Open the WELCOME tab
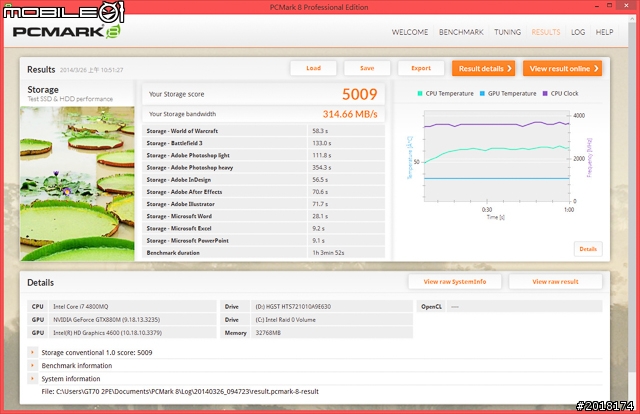Image resolution: width=640 pixels, height=414 pixels. click(x=410, y=32)
